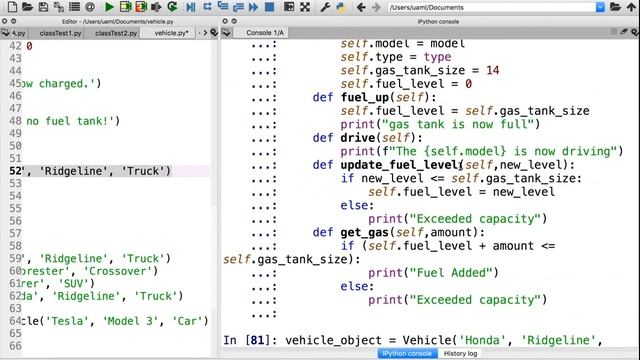Viewport: 640px width, 360px height.
Task: Open a file using the folder icon
Action: point(27,7)
